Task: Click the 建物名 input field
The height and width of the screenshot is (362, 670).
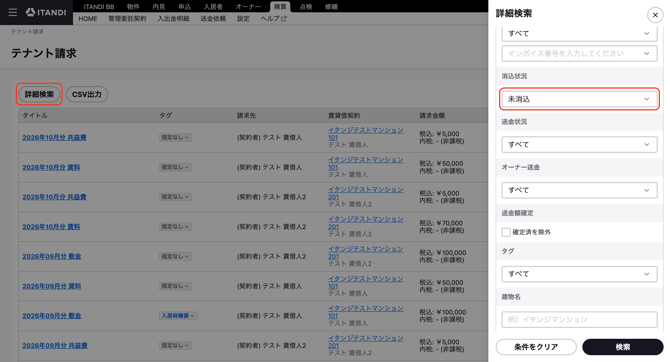Action: click(579, 320)
